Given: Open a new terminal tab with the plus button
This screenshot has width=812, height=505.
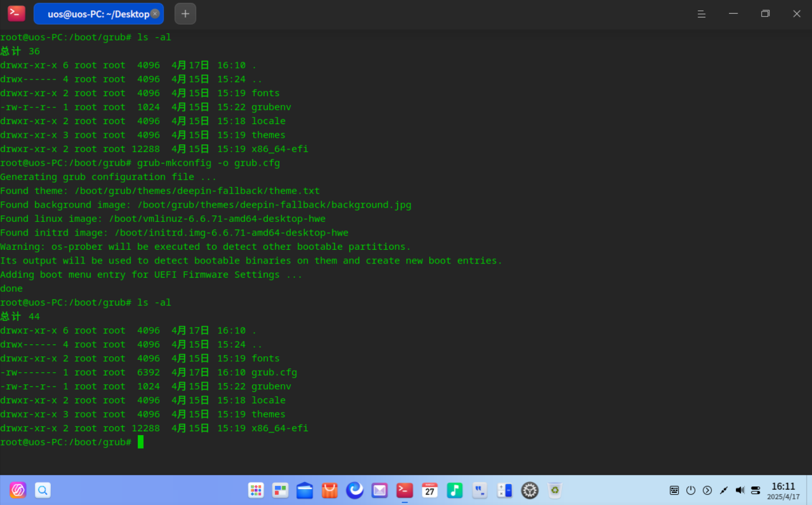Looking at the screenshot, I should pyautogui.click(x=185, y=14).
